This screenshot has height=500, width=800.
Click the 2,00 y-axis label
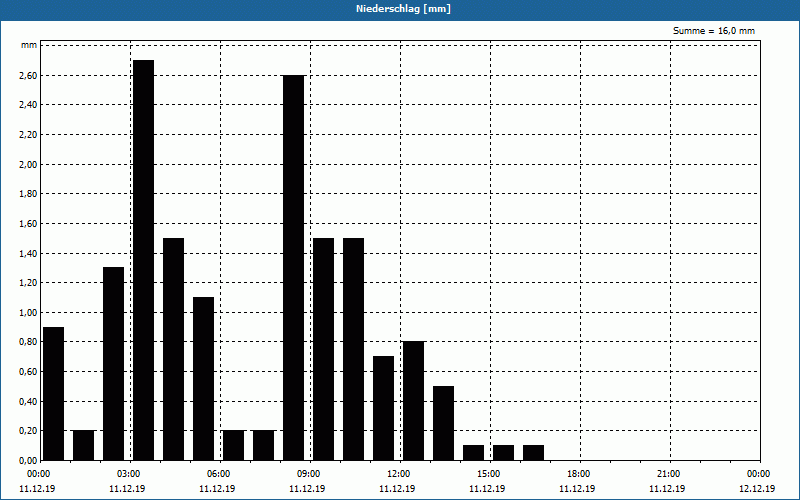coord(29,164)
